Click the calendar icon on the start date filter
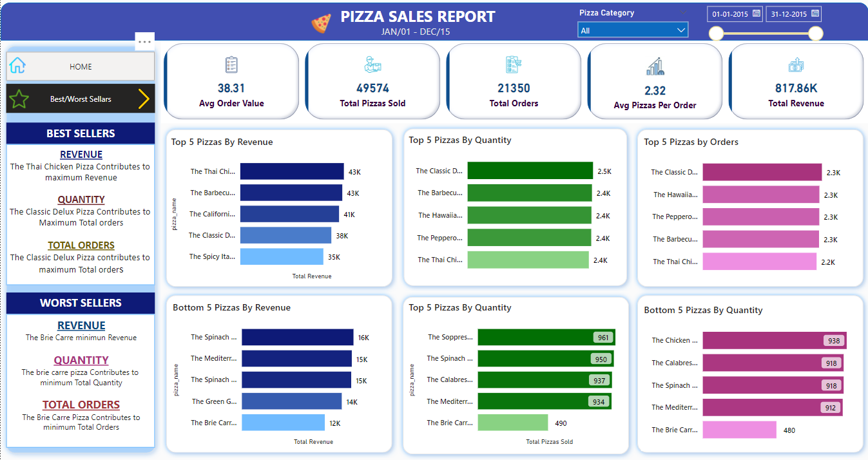Screen dimensions: 868x460 pos(755,13)
